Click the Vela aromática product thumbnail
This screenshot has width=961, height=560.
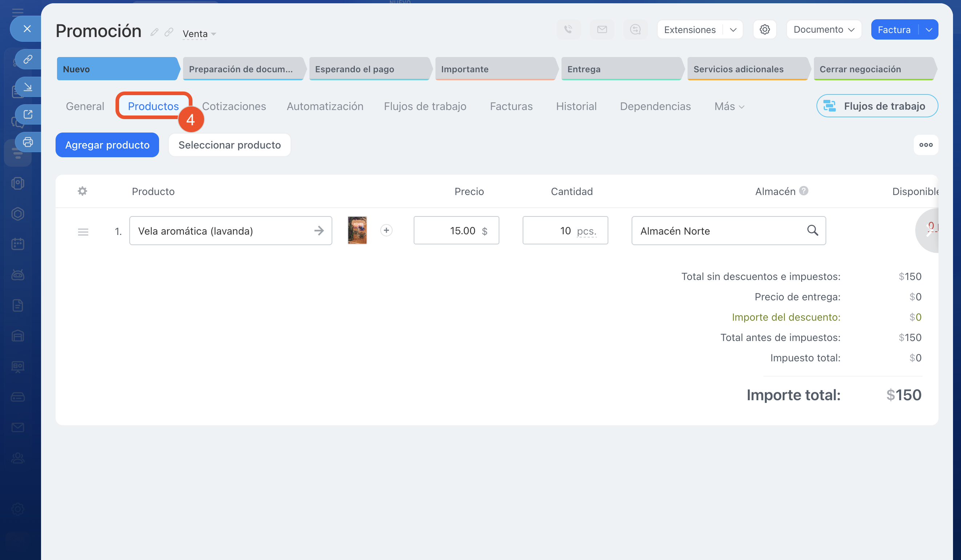click(357, 230)
